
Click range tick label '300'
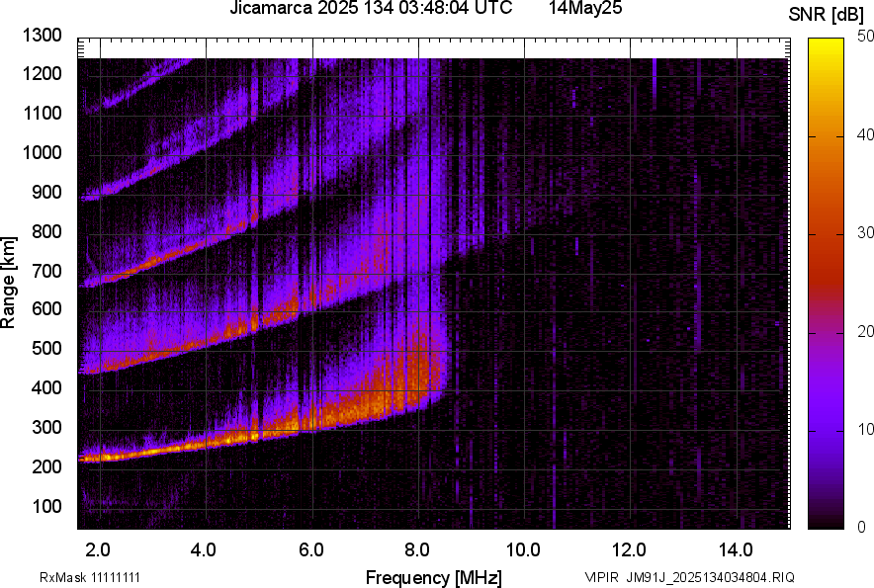46,428
